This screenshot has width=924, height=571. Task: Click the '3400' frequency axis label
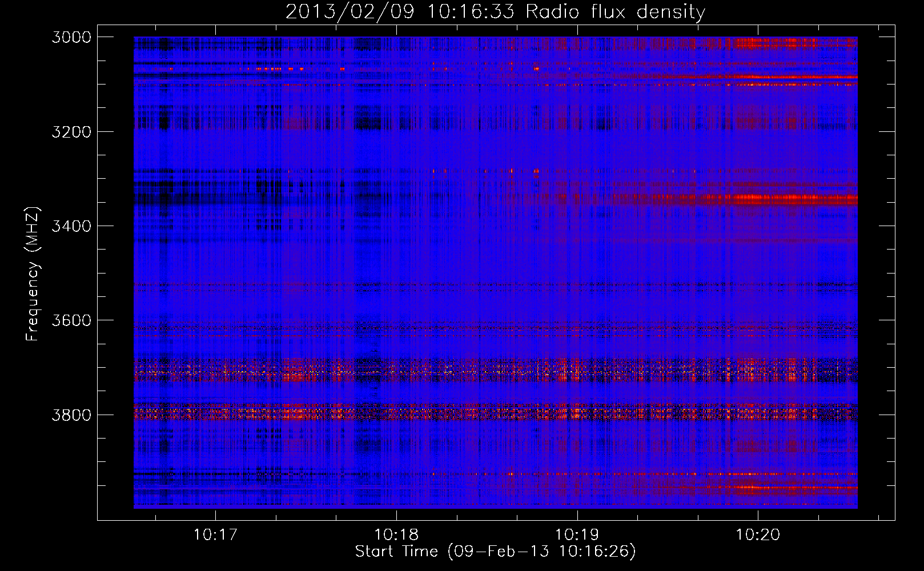[71, 226]
